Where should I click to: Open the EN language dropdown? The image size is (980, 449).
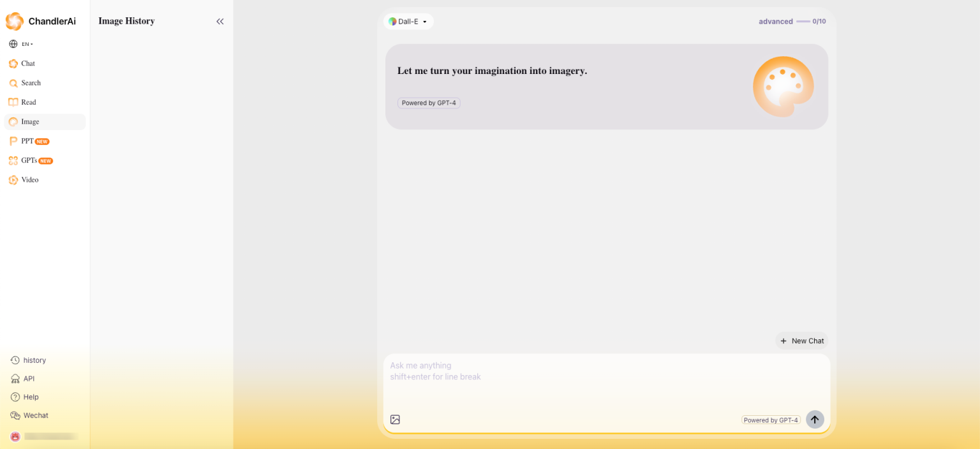click(x=21, y=44)
